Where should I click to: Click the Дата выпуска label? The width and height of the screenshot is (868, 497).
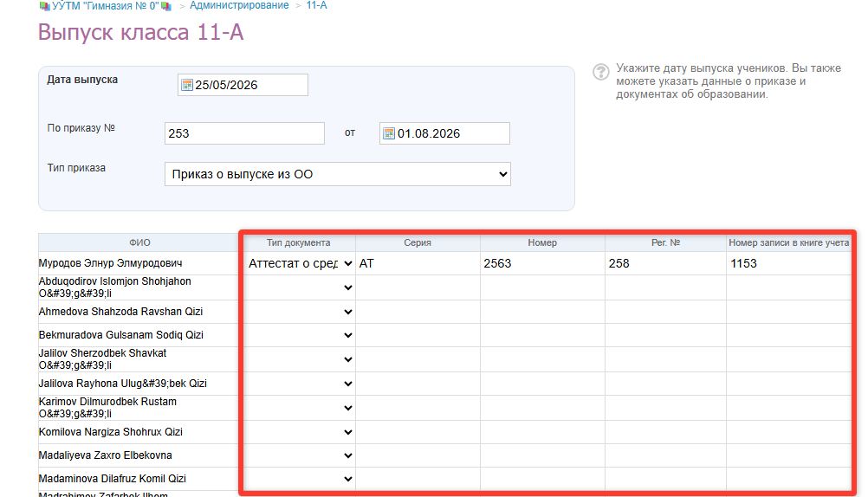(x=82, y=80)
